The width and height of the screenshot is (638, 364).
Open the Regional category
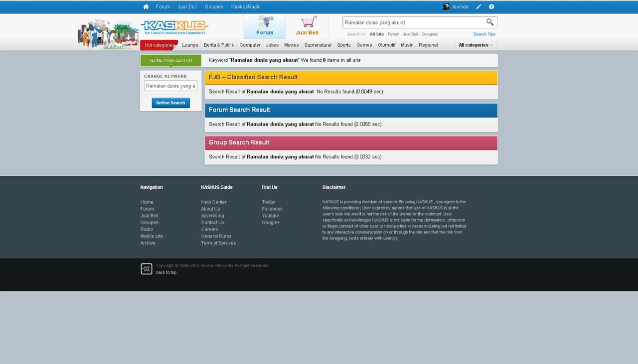[428, 45]
